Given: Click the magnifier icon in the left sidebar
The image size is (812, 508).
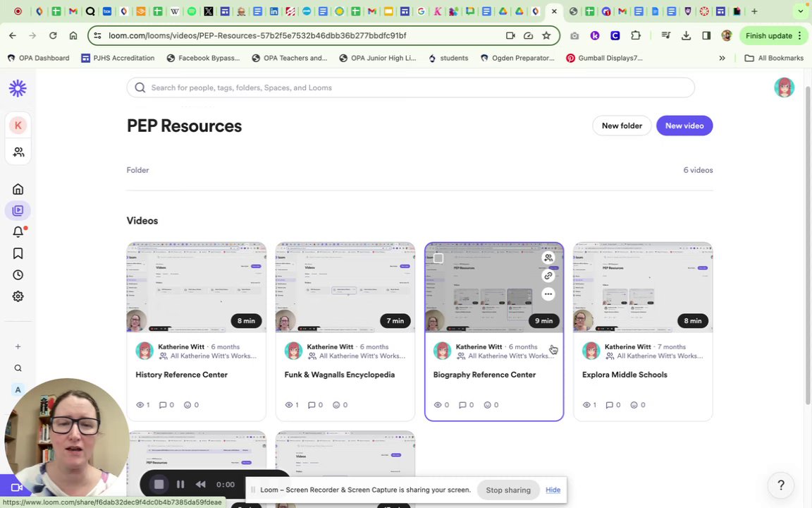Looking at the screenshot, I should [18, 368].
